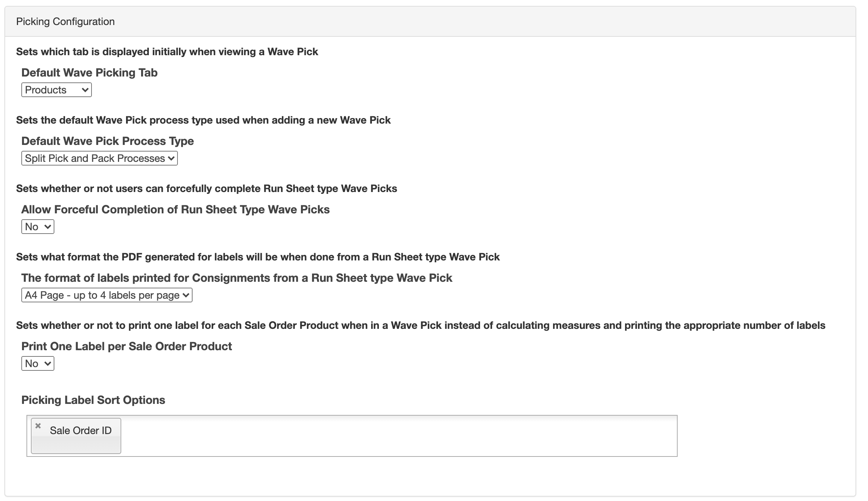Viewport: 868px width, 501px height.
Task: Click the Allow Forceful Completion field label
Action: (x=175, y=209)
